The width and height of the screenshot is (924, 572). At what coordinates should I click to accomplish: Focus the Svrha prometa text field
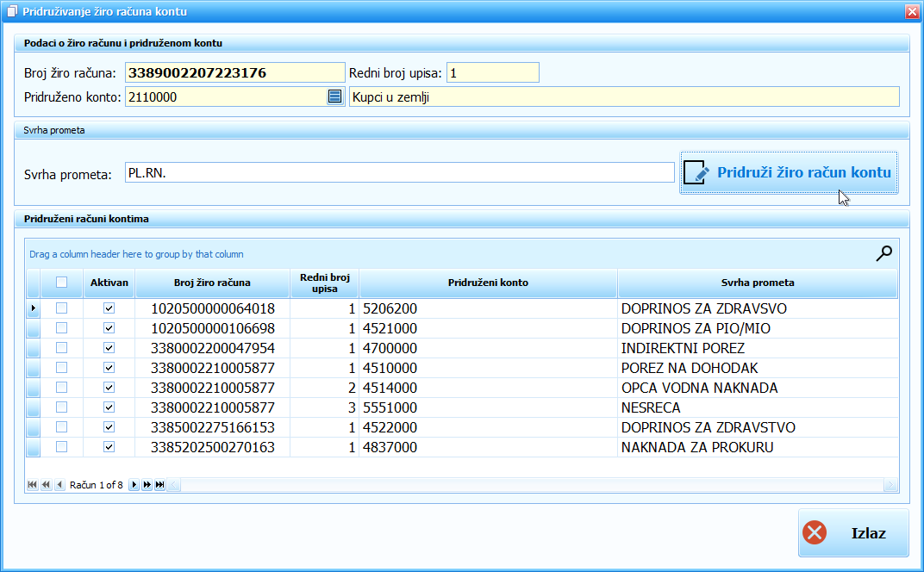click(398, 173)
